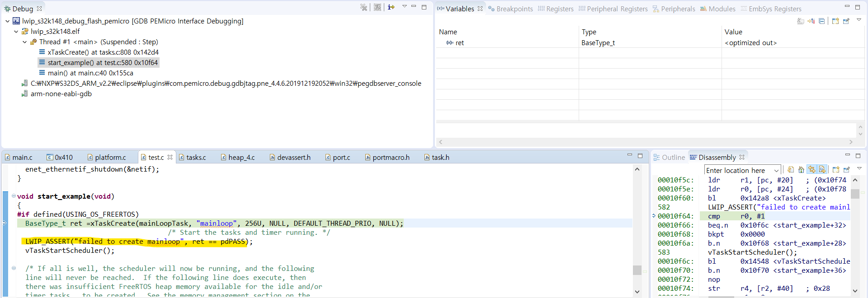868x298 pixels.
Task: Click the Name column header in Variables
Action: pos(507,32)
